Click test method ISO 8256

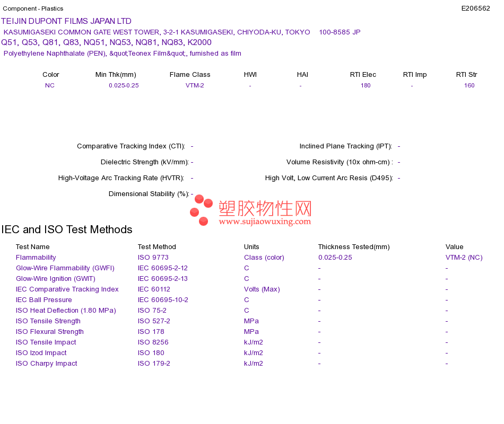point(153,342)
